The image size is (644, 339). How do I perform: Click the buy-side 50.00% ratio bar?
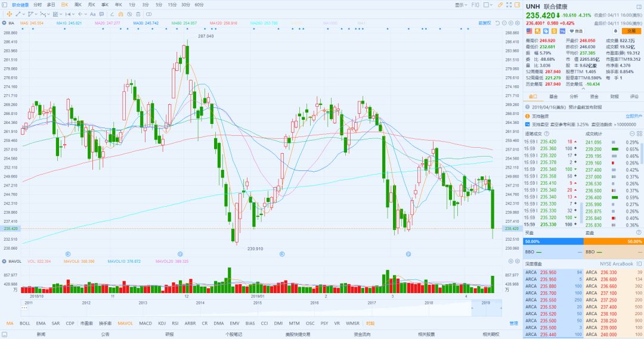coord(553,241)
